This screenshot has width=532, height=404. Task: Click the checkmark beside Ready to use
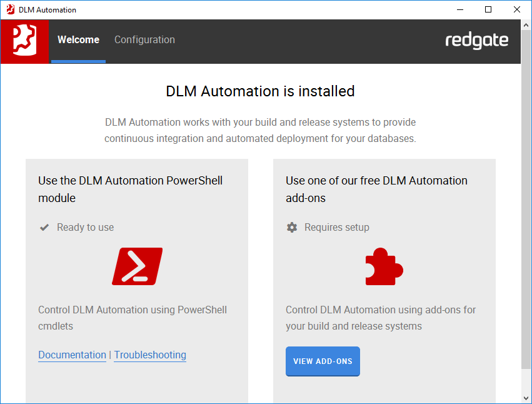coord(44,228)
